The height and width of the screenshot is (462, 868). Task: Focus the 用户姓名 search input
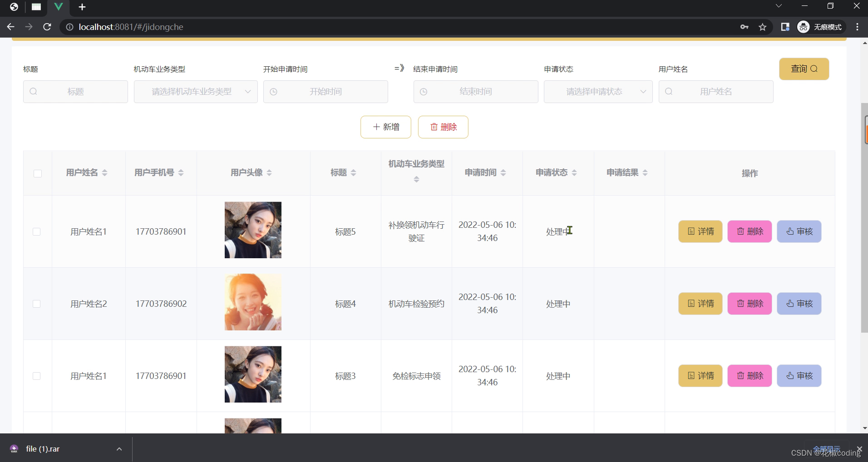[x=716, y=92]
